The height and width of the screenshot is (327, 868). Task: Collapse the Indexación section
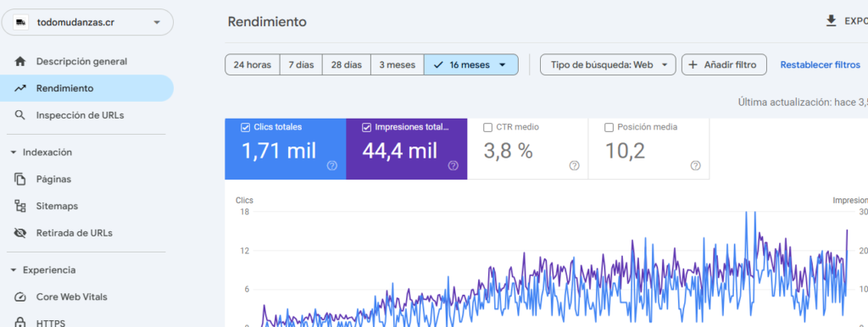(x=14, y=152)
